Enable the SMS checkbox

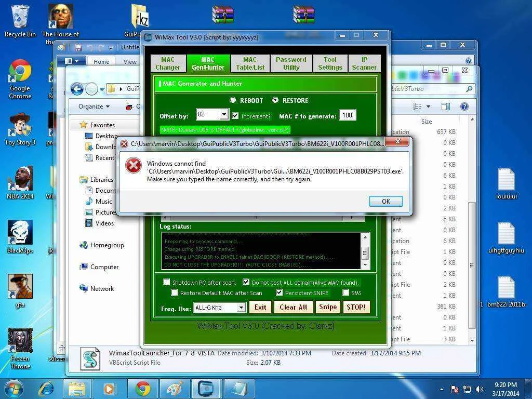pos(345,292)
